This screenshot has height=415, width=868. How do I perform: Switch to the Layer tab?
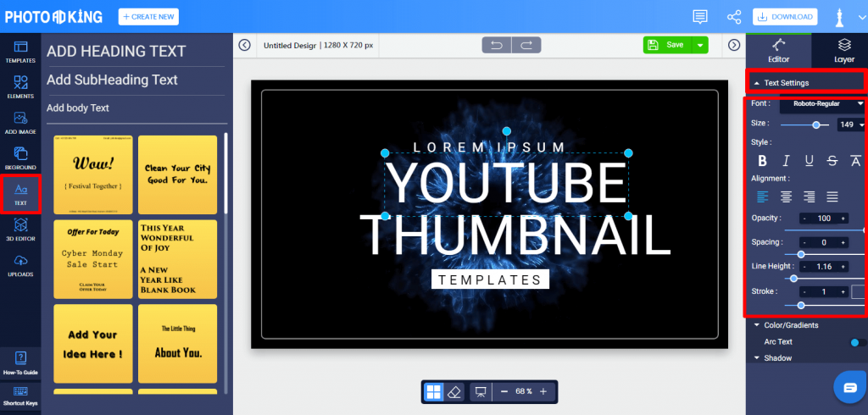click(844, 50)
